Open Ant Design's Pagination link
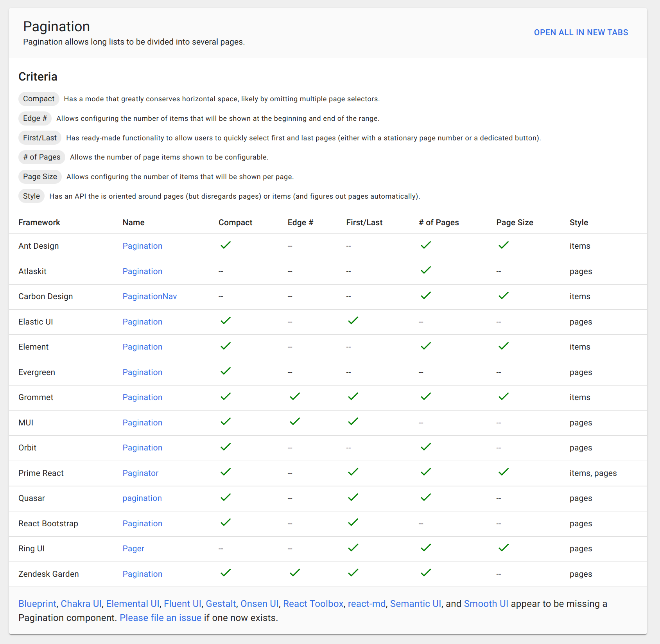This screenshot has width=660, height=644. (142, 246)
